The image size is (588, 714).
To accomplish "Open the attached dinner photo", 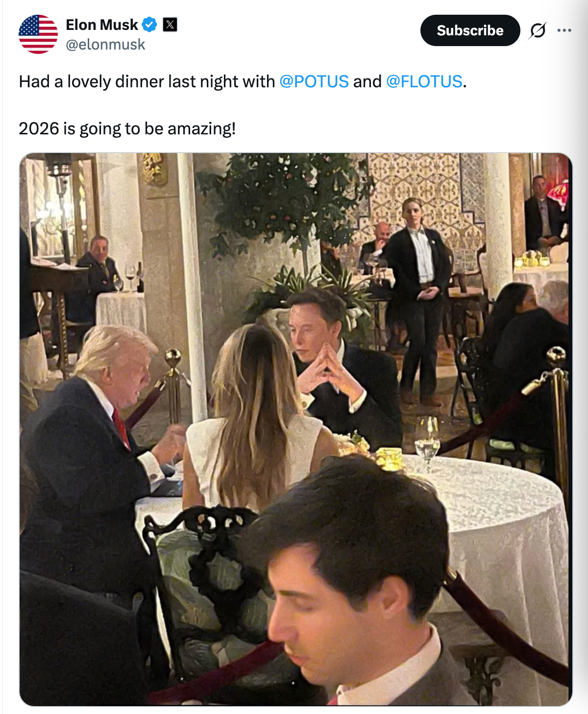I will (x=295, y=429).
